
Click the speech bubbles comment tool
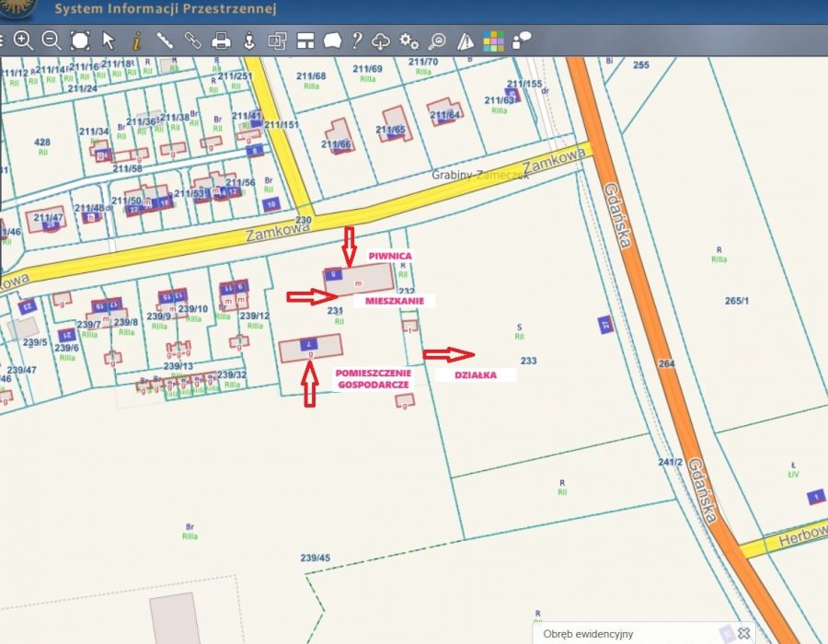pyautogui.click(x=522, y=40)
